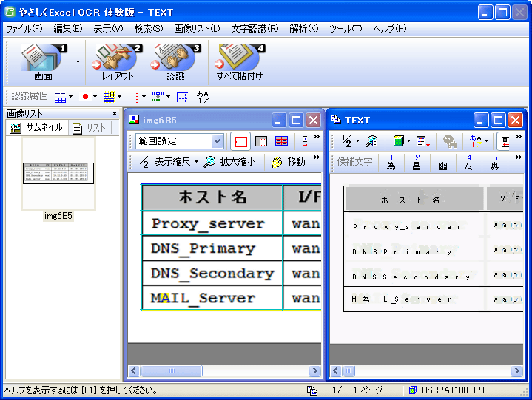Click the right scroll arrow in img6B5 window
The height and width of the screenshot is (400, 532).
click(x=315, y=371)
